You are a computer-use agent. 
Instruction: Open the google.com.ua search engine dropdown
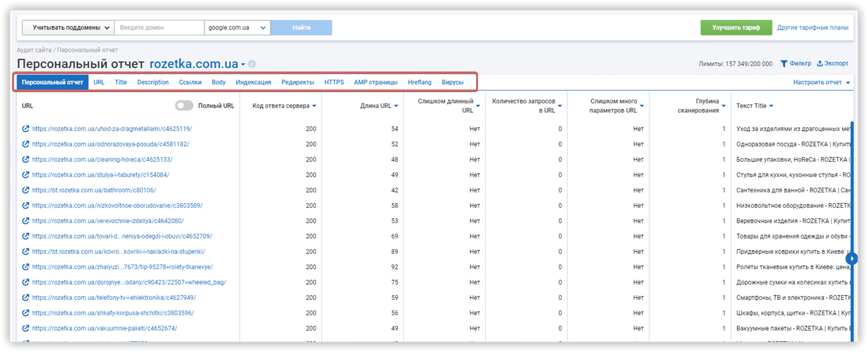[237, 27]
